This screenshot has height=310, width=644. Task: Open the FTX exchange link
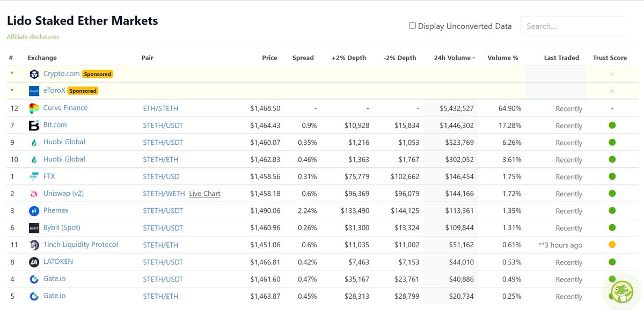click(49, 176)
